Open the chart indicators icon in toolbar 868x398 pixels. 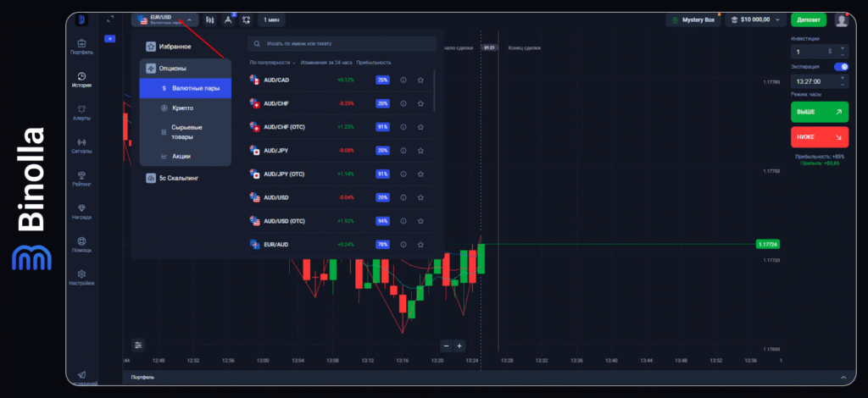[228, 19]
